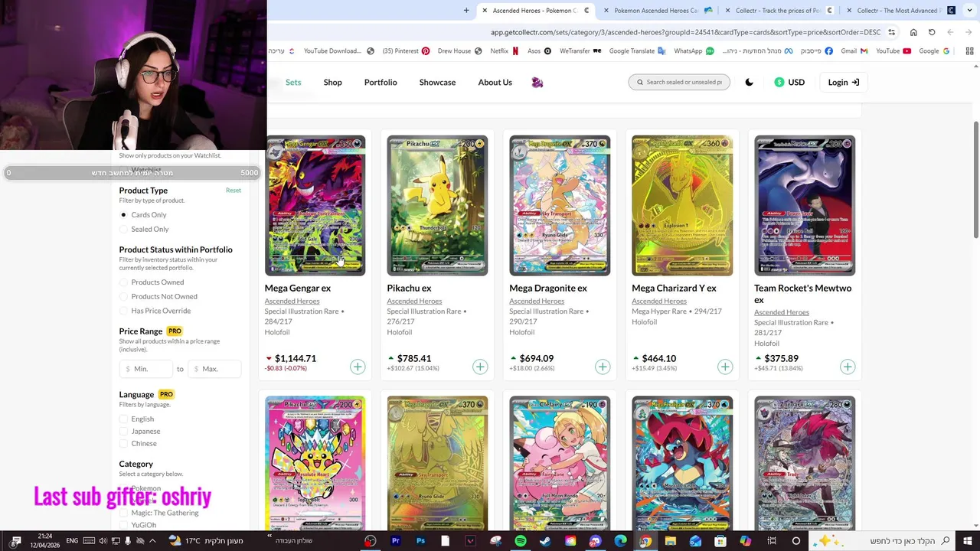Open Steam from the taskbar
This screenshot has width=980, height=551.
tap(545, 541)
